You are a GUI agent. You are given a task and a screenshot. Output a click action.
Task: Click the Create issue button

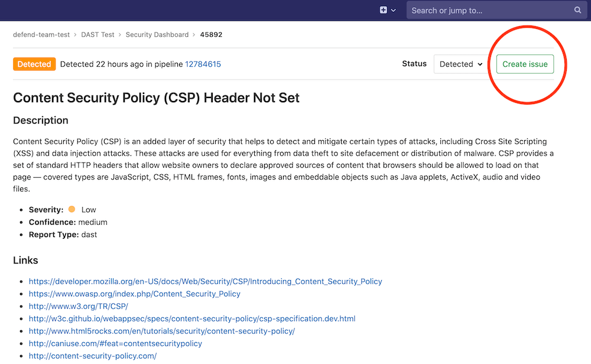click(x=524, y=64)
